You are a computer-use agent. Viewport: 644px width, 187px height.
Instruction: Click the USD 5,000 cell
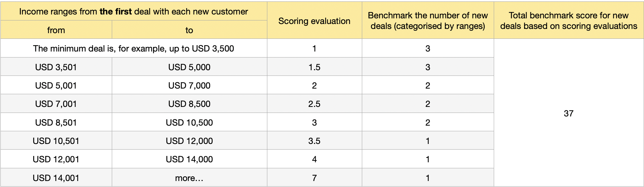pos(189,67)
